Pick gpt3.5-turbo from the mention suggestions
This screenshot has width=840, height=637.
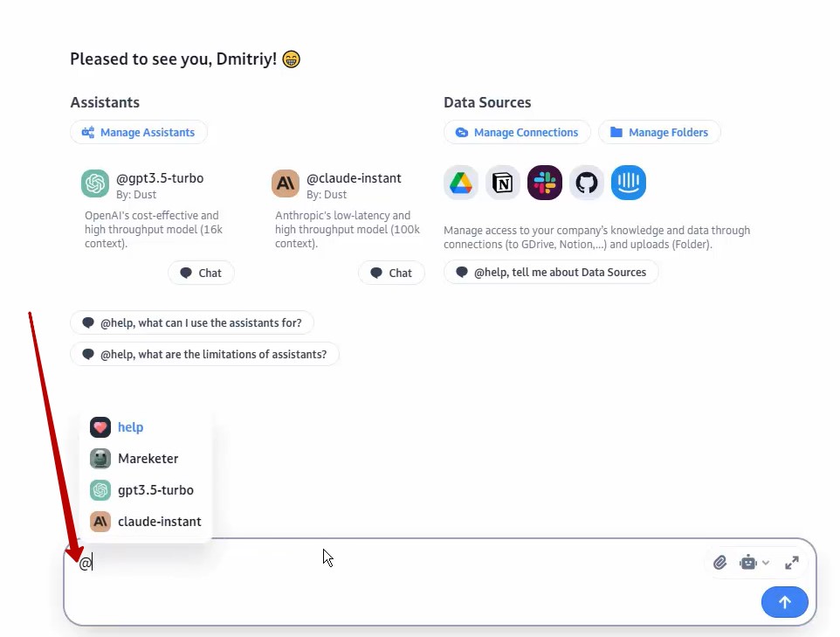coord(155,490)
